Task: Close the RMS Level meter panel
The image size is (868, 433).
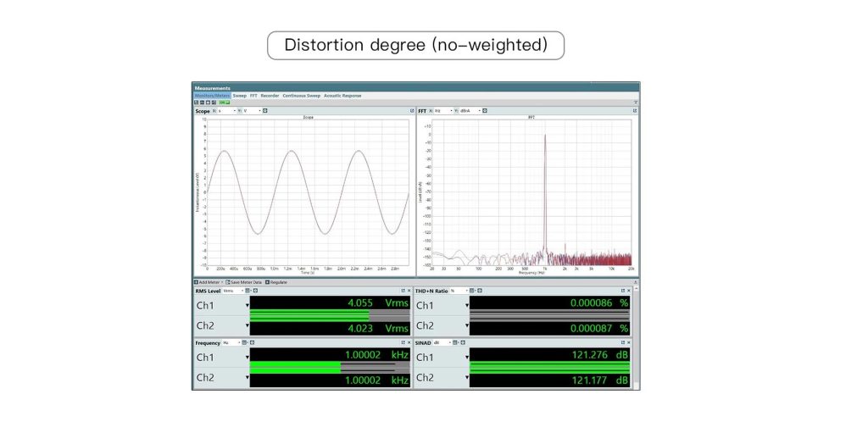Action: [x=408, y=291]
